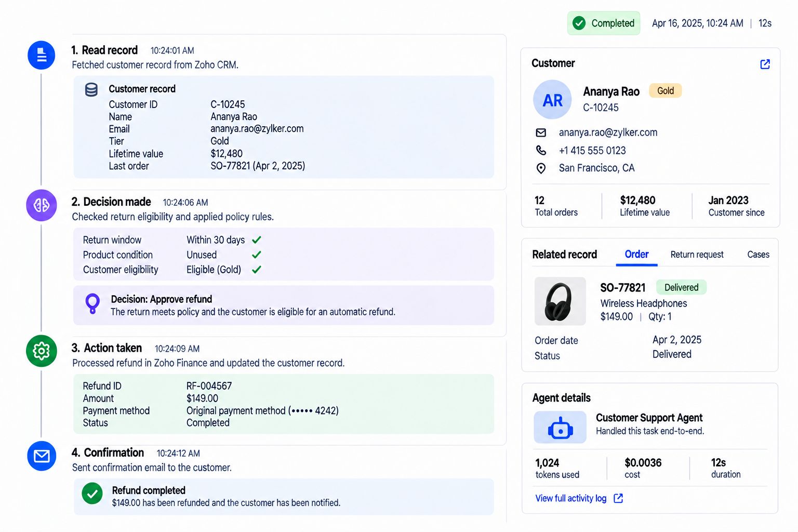The image size is (798, 532).
Task: Click the location pin icon by San Francisco
Action: click(541, 168)
